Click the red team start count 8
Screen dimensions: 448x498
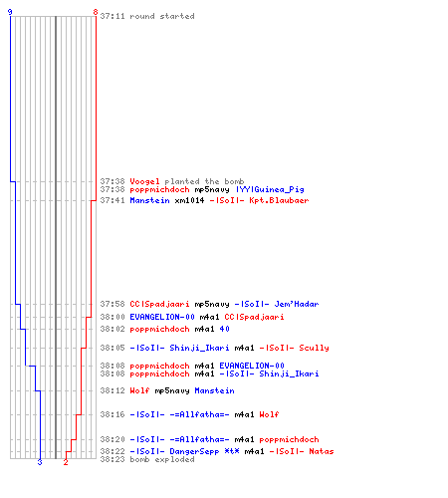point(96,12)
